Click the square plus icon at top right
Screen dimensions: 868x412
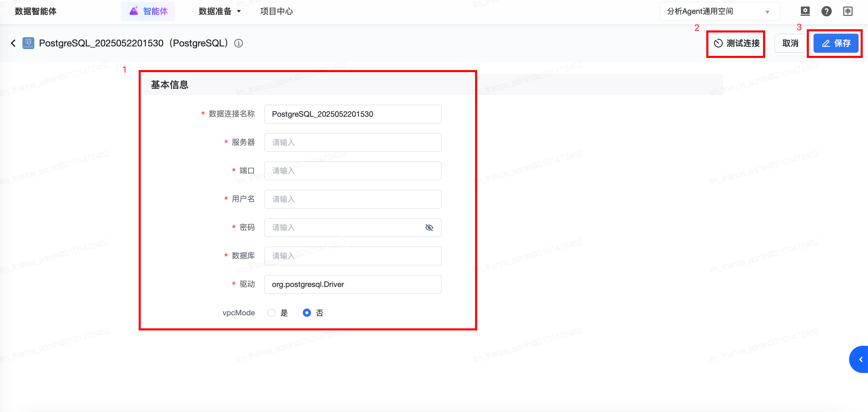coord(848,11)
